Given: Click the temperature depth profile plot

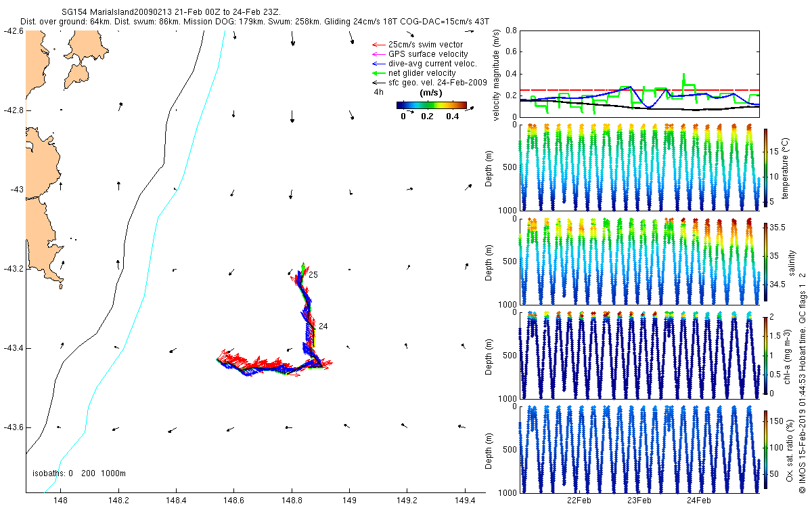Looking at the screenshot, I should [639, 167].
